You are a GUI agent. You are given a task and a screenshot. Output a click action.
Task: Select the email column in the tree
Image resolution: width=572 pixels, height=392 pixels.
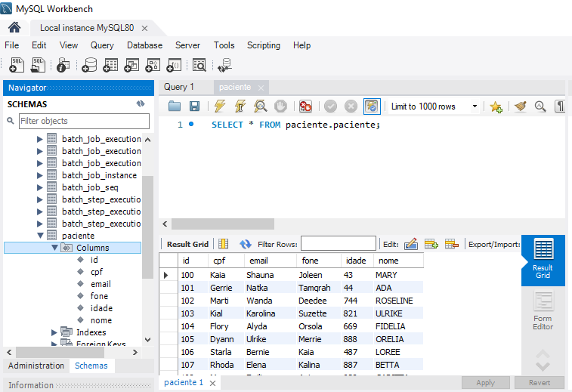[100, 284]
